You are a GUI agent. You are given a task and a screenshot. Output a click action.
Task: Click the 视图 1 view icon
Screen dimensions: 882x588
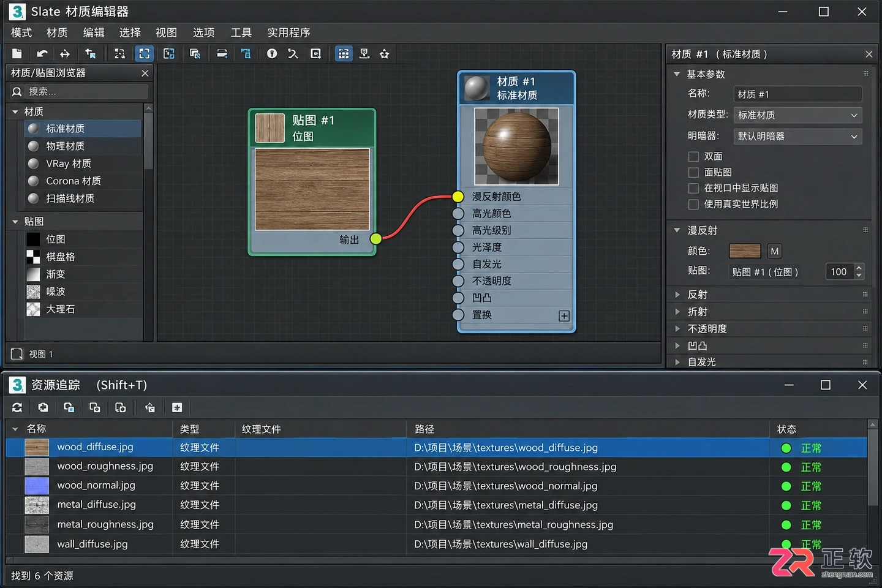click(x=17, y=354)
